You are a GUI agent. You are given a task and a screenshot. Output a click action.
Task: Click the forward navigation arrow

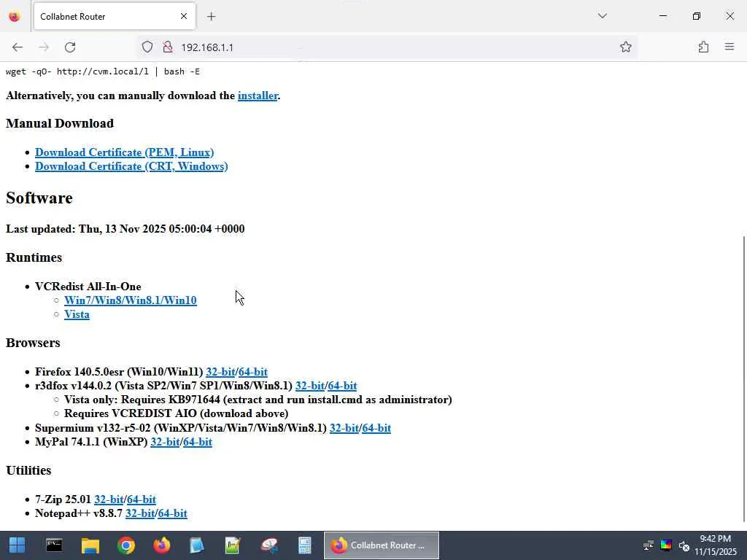click(44, 47)
